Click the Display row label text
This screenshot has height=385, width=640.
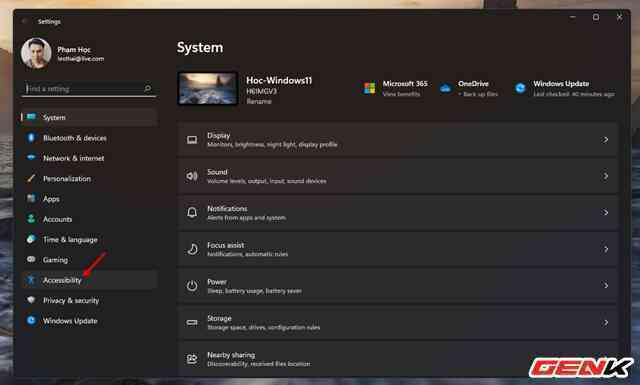pos(219,135)
